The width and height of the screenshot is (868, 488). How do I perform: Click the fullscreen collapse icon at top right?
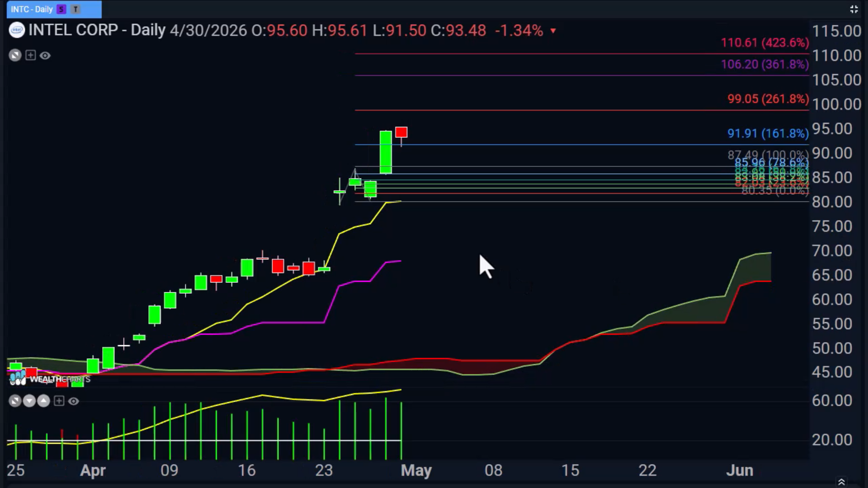pyautogui.click(x=854, y=9)
